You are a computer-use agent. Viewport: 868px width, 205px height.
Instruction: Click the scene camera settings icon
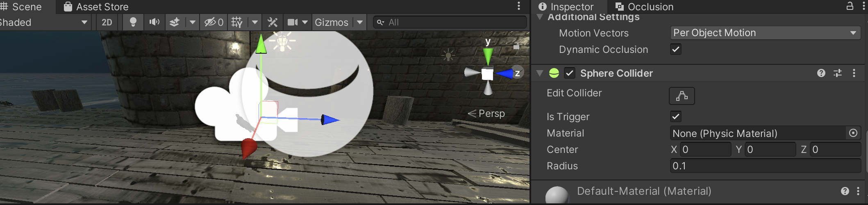(293, 22)
